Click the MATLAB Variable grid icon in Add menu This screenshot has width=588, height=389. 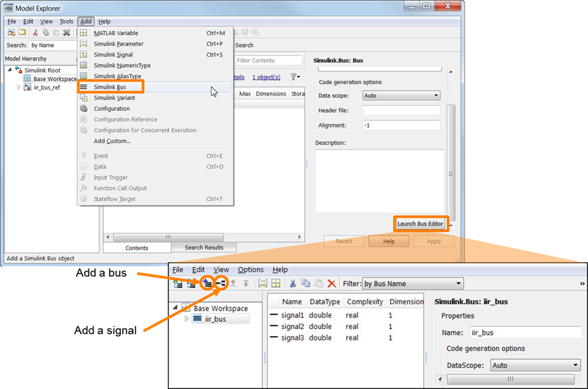(x=83, y=33)
